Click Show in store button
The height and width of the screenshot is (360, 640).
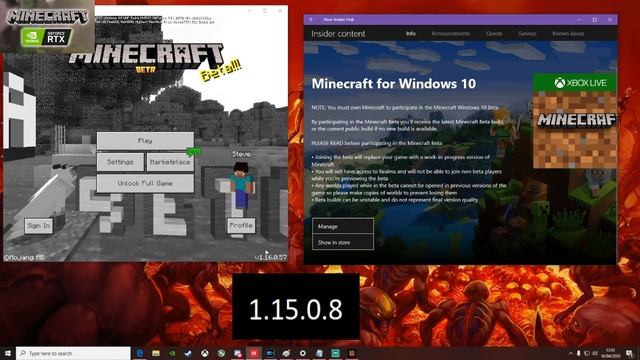(x=343, y=242)
